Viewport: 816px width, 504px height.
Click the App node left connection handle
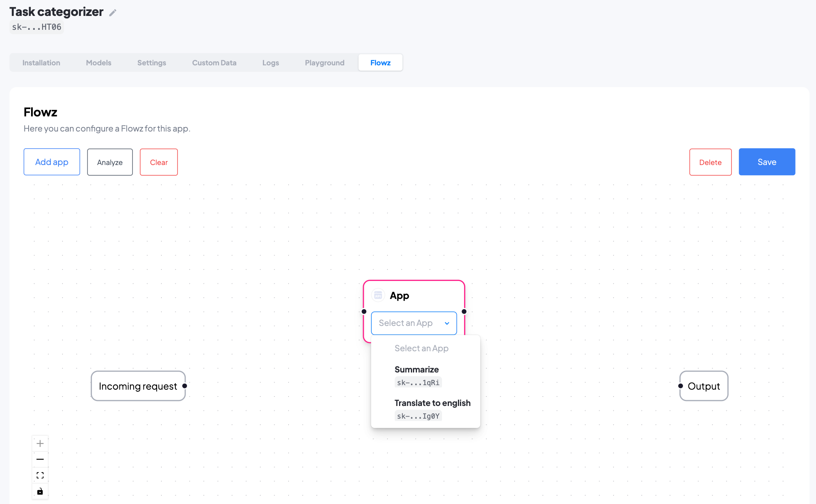click(x=364, y=312)
